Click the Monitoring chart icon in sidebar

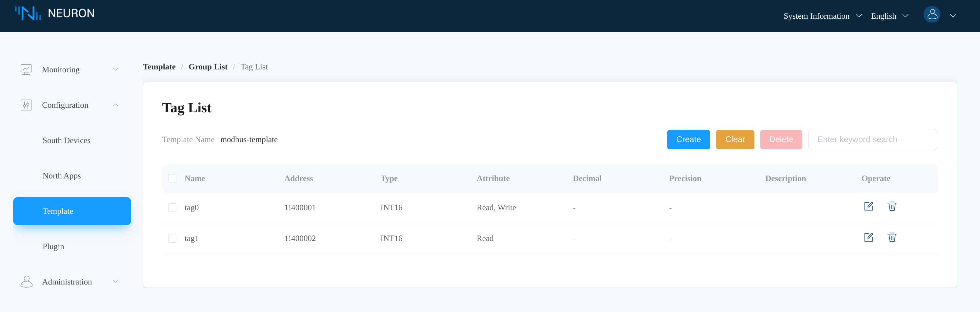click(26, 69)
